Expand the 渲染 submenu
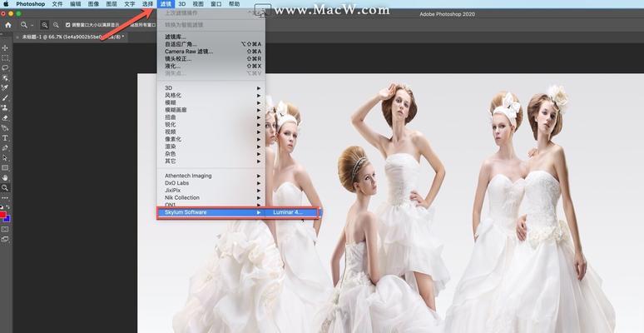Image resolution: width=644 pixels, height=333 pixels. 211,147
